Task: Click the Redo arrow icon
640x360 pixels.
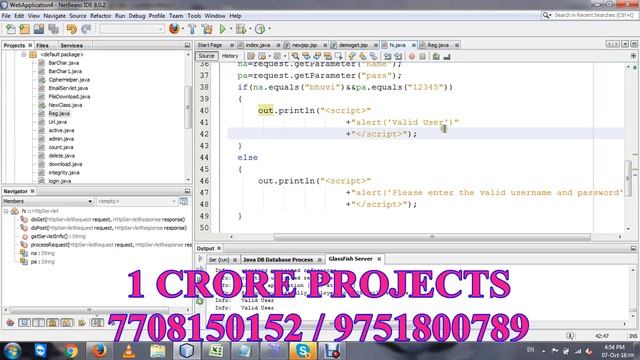Action: [86, 29]
